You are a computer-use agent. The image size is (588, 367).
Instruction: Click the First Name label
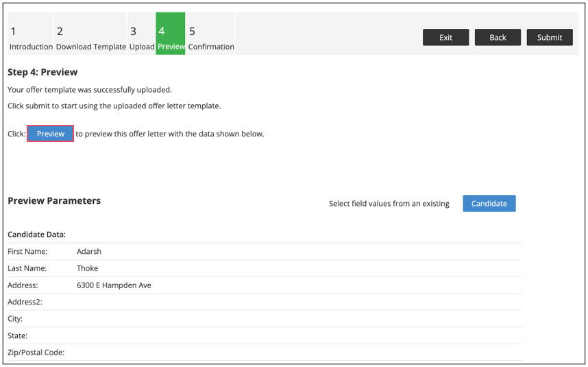click(x=27, y=252)
